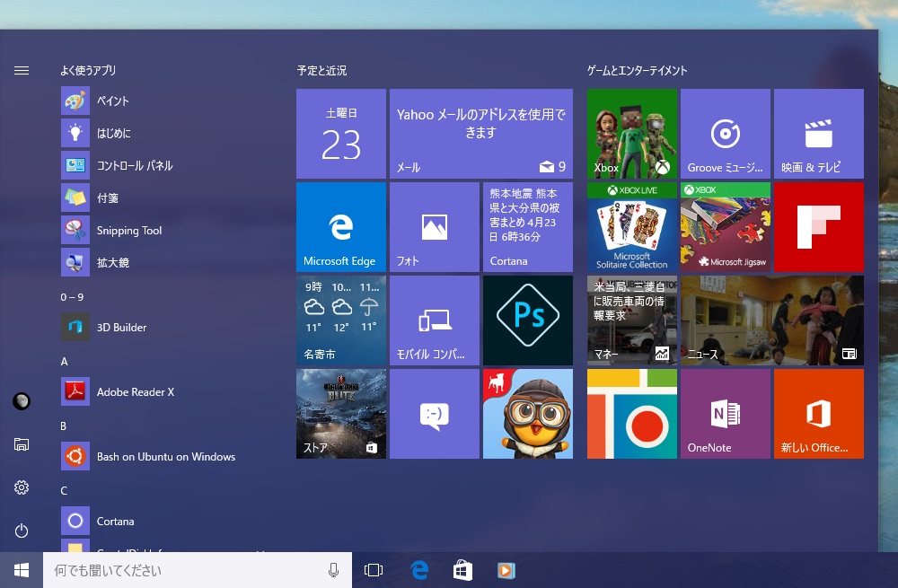Image resolution: width=898 pixels, height=588 pixels.
Task: Open the 映画 & テレビ tile
Action: [819, 134]
